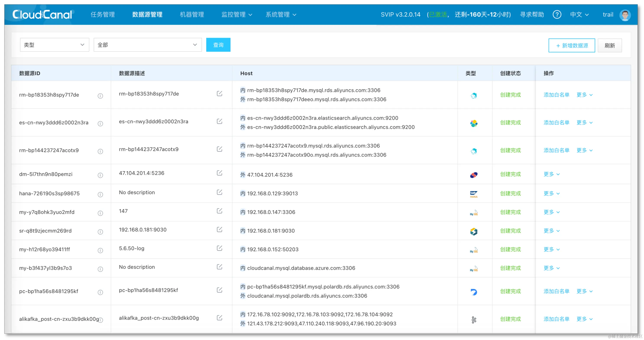Image resolution: width=644 pixels, height=340 pixels.
Task: Click the SAP HANA type icon
Action: tap(474, 194)
